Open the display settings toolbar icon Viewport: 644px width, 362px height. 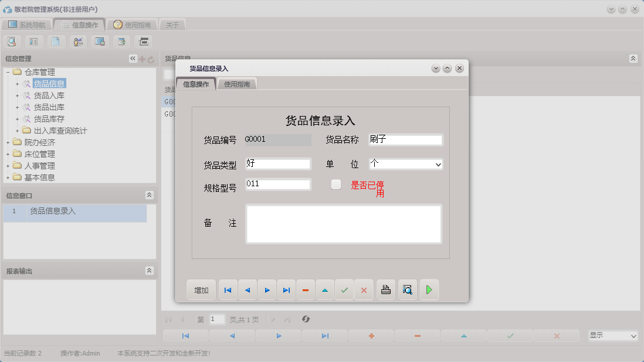[x=100, y=42]
